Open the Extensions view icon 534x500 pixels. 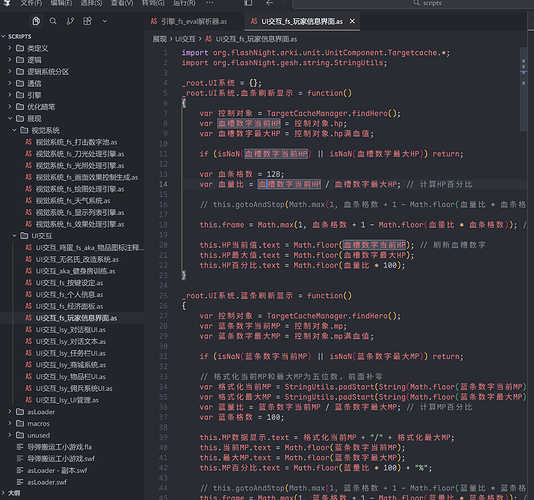pyautogui.click(x=88, y=21)
